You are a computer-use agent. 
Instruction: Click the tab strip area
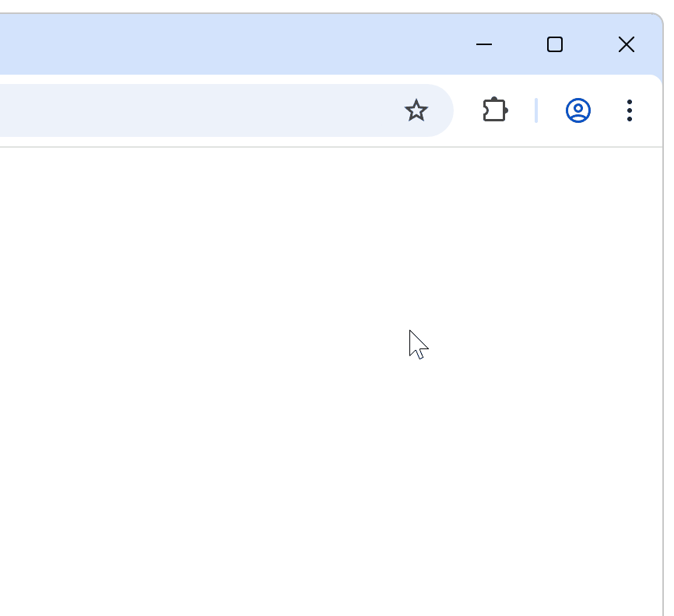pyautogui.click(x=233, y=44)
